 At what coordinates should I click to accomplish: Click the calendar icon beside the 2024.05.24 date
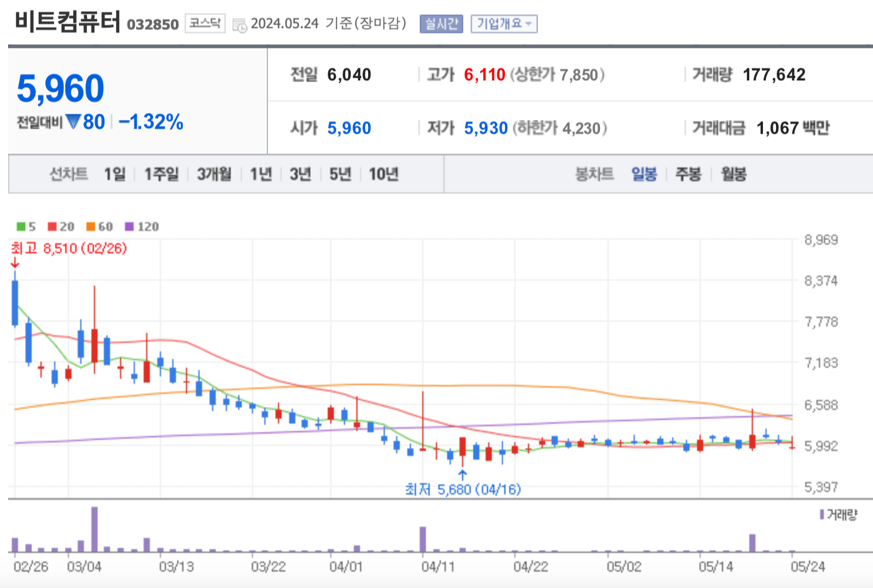click(x=239, y=25)
